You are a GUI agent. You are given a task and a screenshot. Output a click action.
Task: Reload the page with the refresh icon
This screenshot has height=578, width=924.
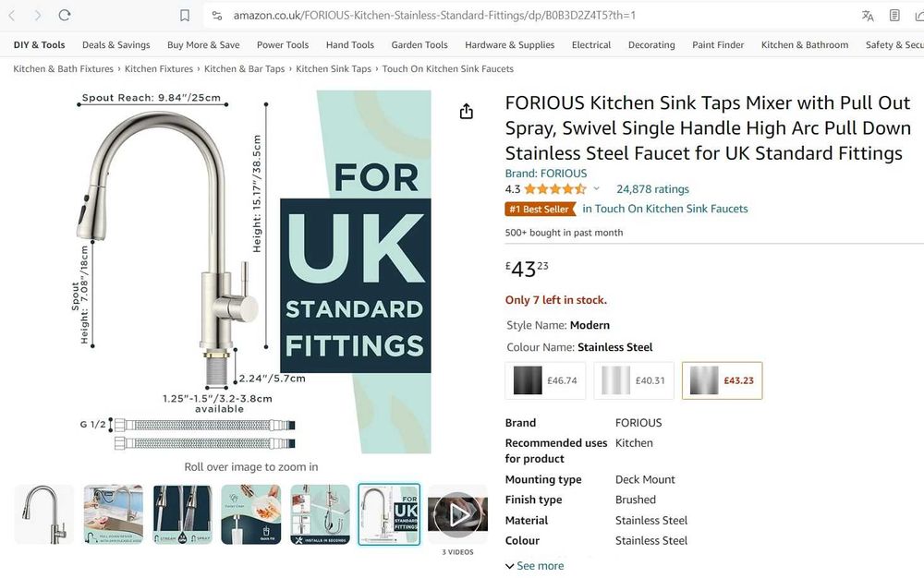click(x=65, y=16)
